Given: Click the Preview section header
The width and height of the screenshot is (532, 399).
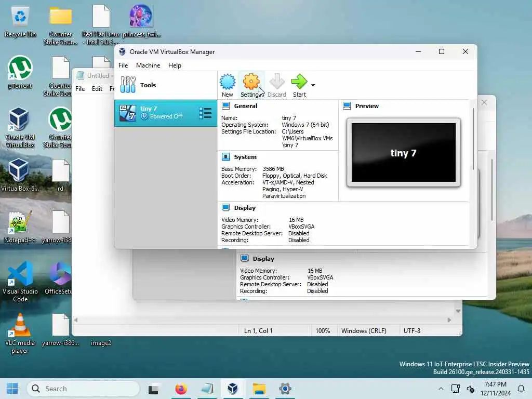Looking at the screenshot, I should [367, 106].
